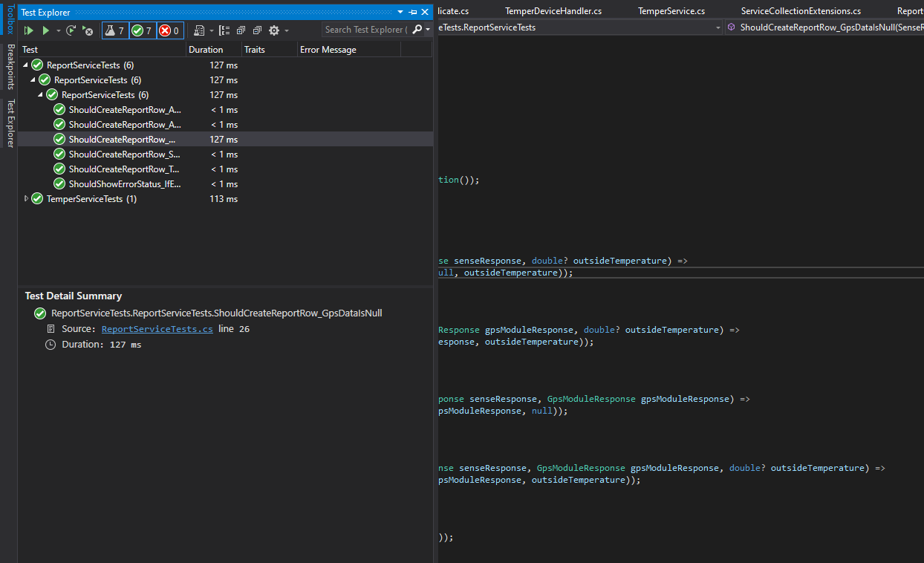Open the ReportServiceTests.cs source link
The width and height of the screenshot is (924, 563).
[157, 329]
